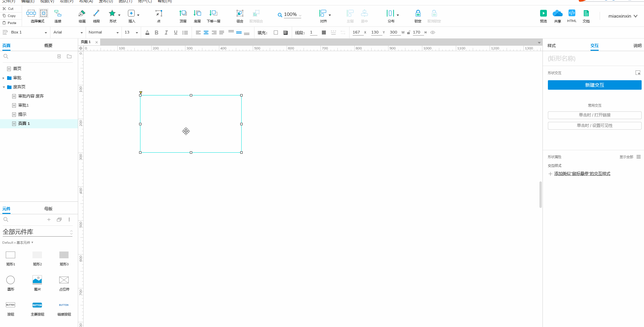Toggle widget visibility eye icon
Screen dimensions: 644x327
(432, 32)
